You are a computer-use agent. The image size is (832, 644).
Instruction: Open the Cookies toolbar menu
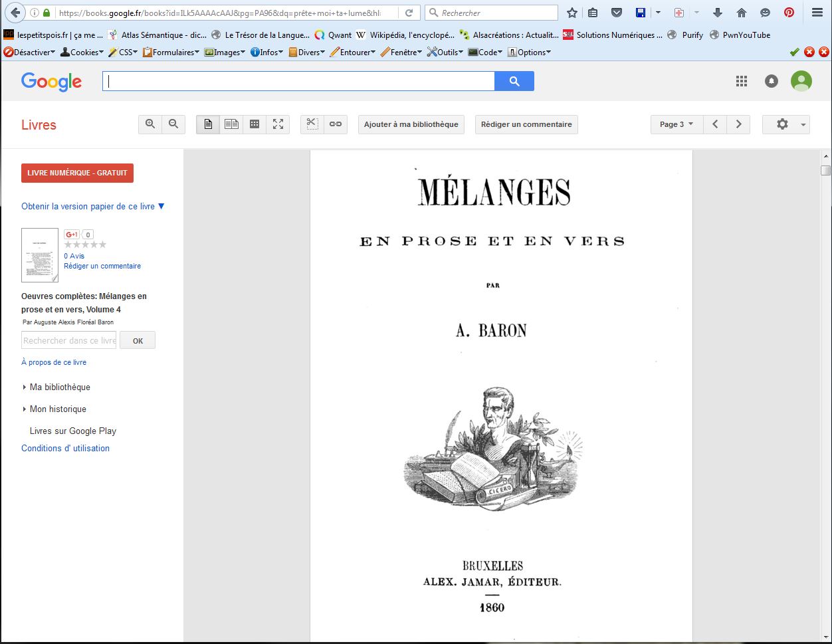[82, 52]
